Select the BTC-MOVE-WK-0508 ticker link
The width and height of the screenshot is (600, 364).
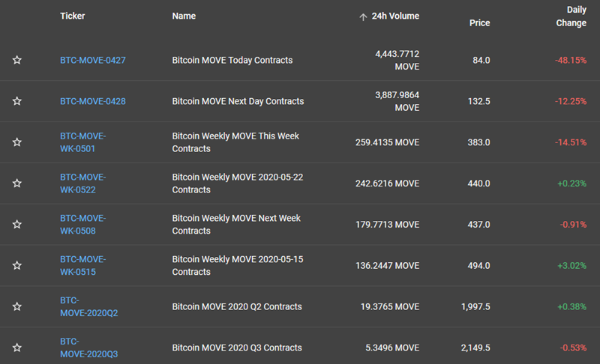83,224
